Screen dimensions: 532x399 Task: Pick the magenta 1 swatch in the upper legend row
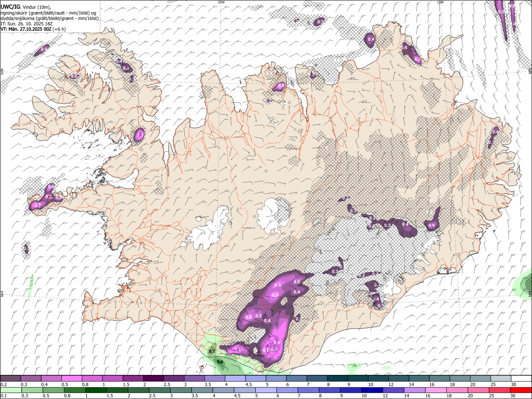(x=113, y=379)
